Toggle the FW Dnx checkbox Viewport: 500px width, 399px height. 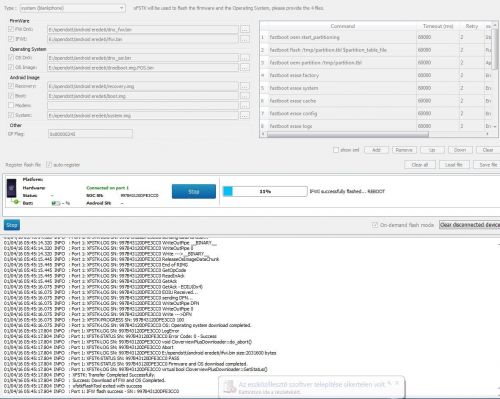[11, 29]
